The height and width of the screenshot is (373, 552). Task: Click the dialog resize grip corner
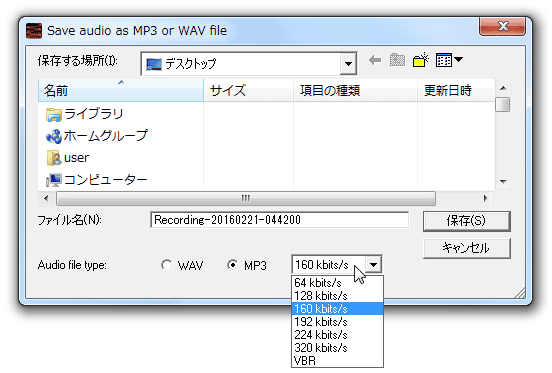tap(520, 293)
